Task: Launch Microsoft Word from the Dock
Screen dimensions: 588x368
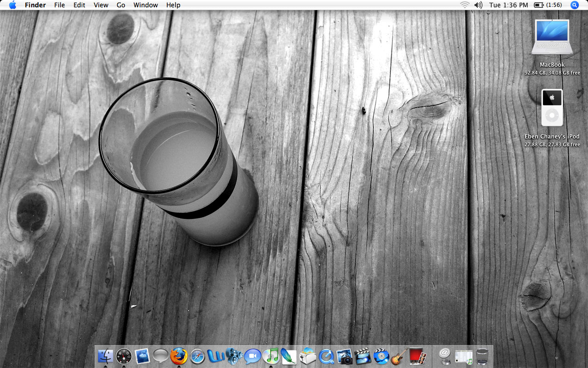Action: (216, 356)
